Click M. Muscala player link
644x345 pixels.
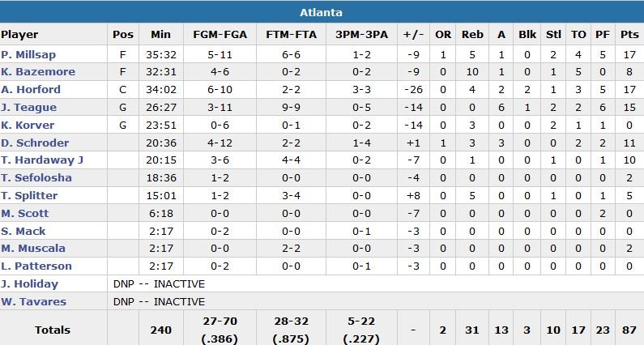(33, 249)
